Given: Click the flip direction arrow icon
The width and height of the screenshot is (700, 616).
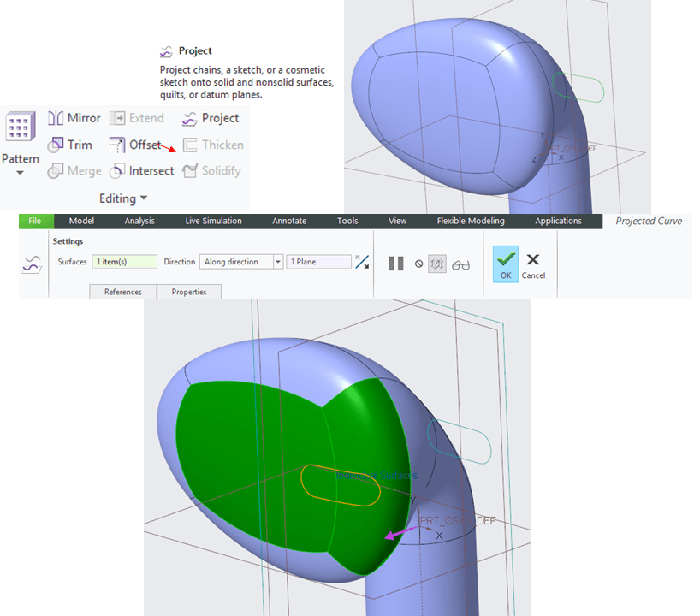Looking at the screenshot, I should click(x=361, y=263).
